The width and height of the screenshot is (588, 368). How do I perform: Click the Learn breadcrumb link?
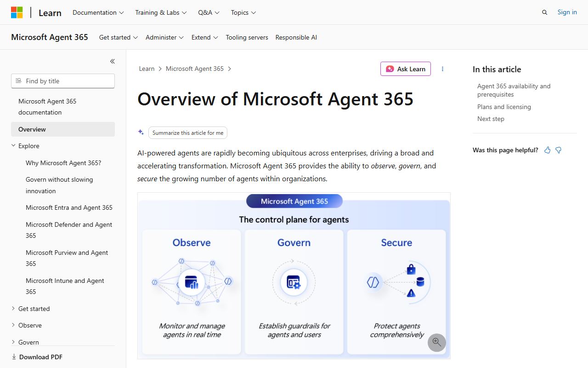[x=147, y=69]
